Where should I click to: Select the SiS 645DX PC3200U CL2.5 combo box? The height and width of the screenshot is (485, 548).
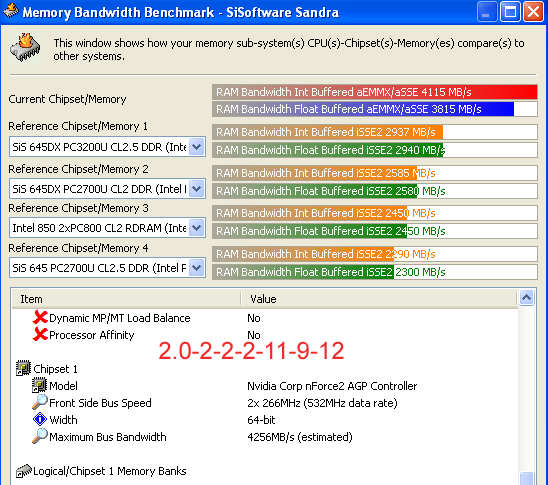click(x=107, y=147)
